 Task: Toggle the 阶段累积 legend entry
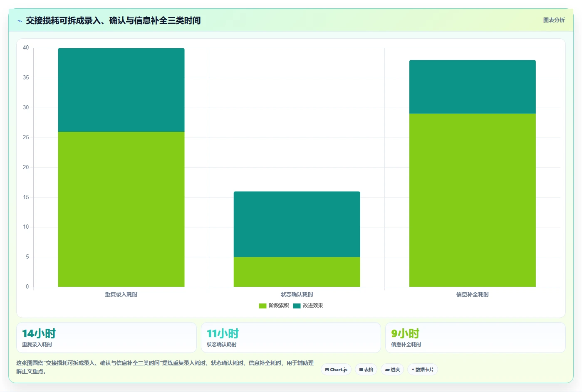[274, 306]
